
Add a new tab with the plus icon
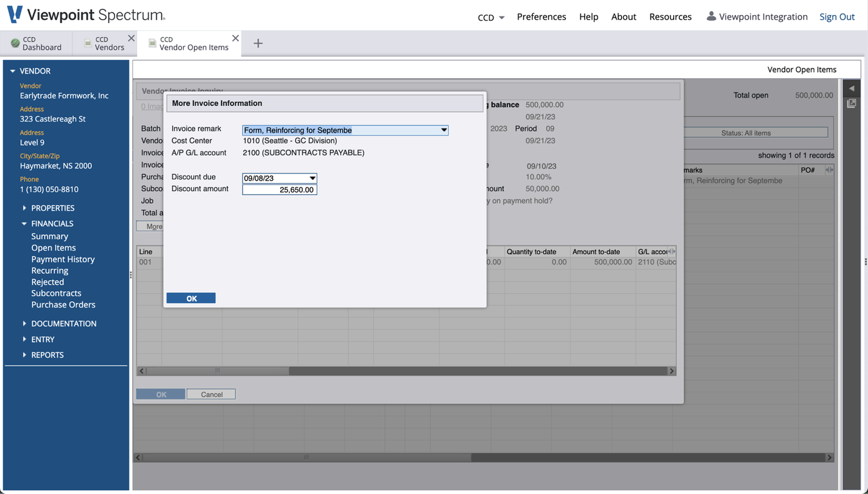point(258,43)
